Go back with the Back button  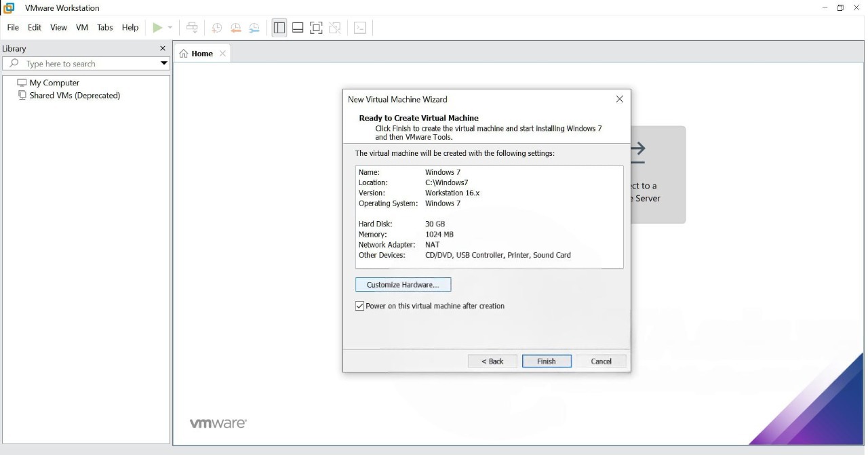pyautogui.click(x=492, y=361)
